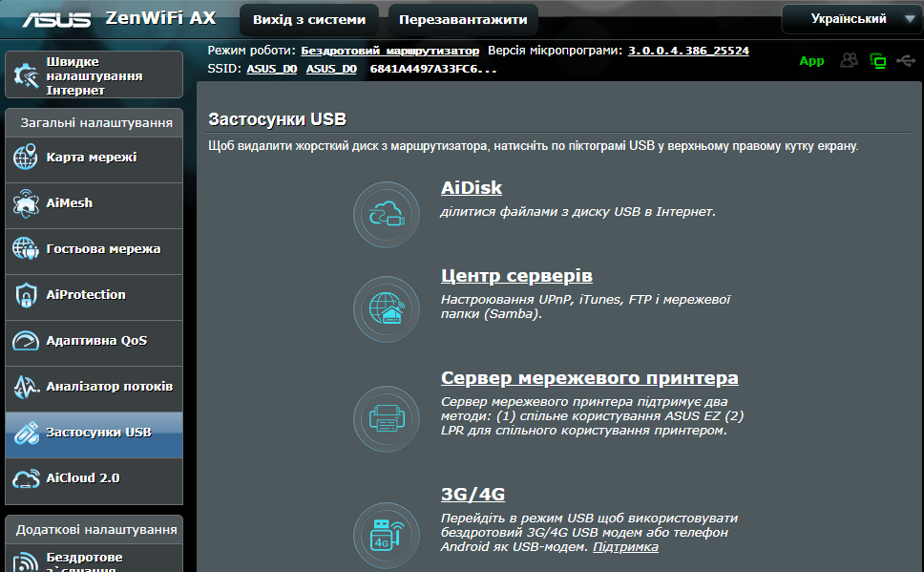Image resolution: width=924 pixels, height=572 pixels.
Task: Open the Український language dropdown
Action: (x=852, y=19)
